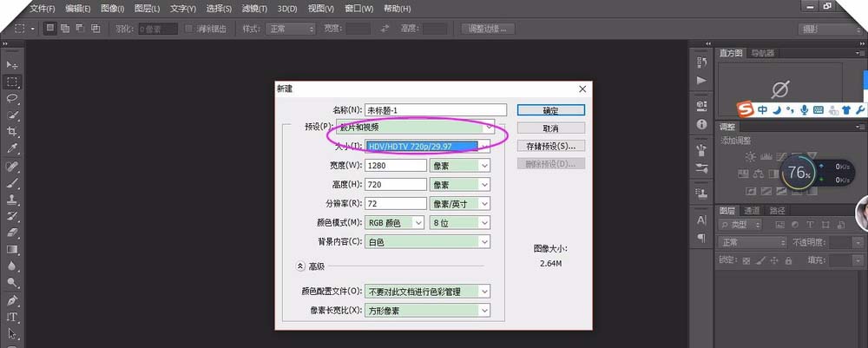Select the Eyedropper tool

[13, 148]
